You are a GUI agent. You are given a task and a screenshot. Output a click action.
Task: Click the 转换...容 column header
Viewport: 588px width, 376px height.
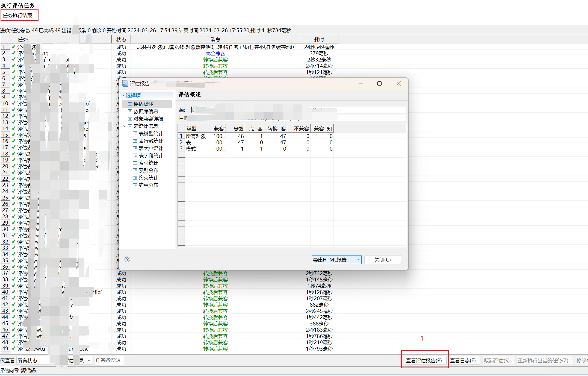pos(276,128)
